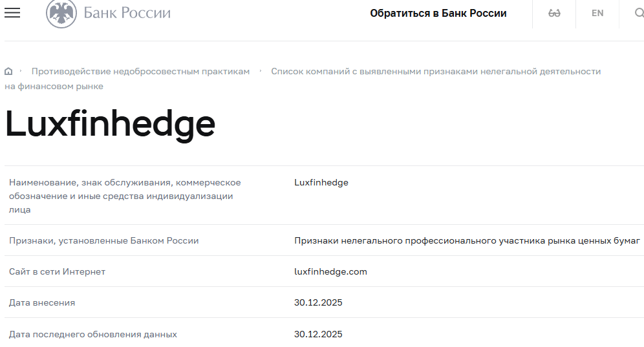This screenshot has height=347, width=644.
Task: Click the Банк России wordmark
Action: click(x=127, y=13)
